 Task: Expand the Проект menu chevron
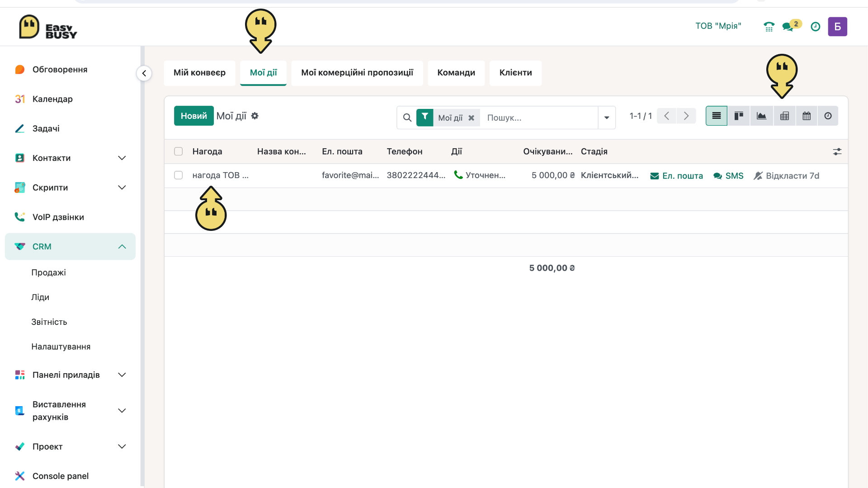tap(122, 446)
